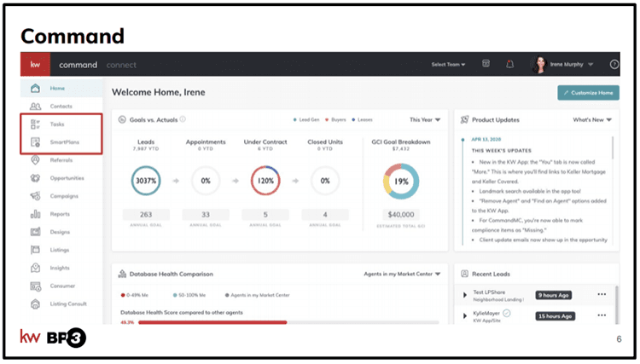The height and width of the screenshot is (364, 640).
Task: Open the Tasks checklist icon
Action: pyautogui.click(x=36, y=124)
